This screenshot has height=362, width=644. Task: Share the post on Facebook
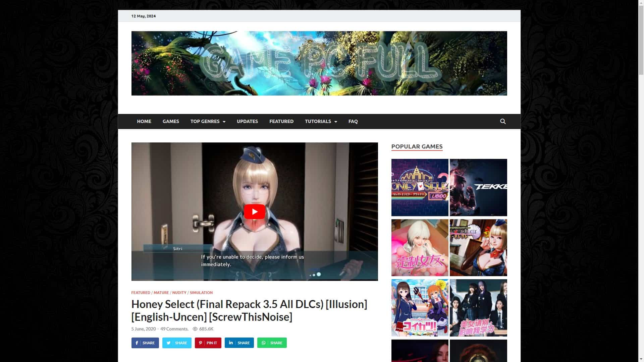coord(145,343)
